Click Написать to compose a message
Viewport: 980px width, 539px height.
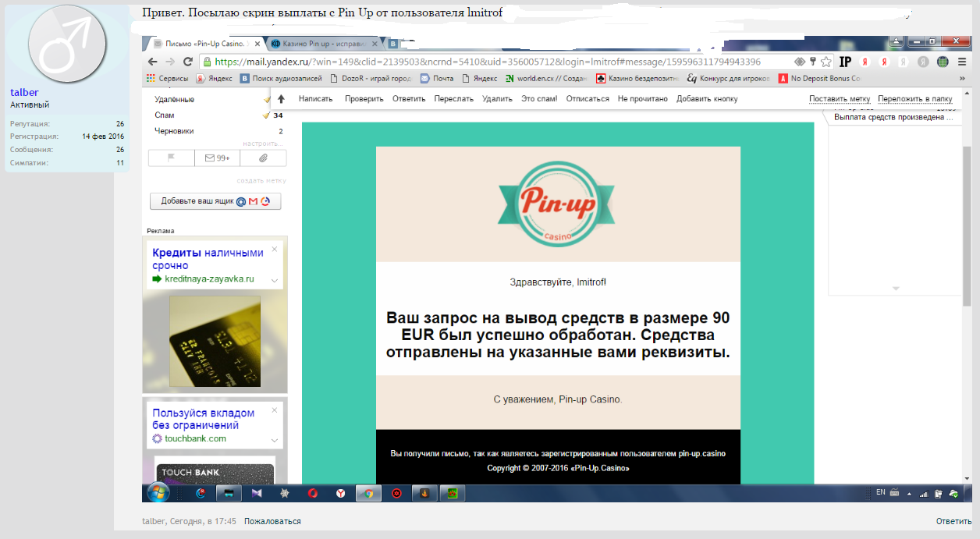pyautogui.click(x=315, y=99)
